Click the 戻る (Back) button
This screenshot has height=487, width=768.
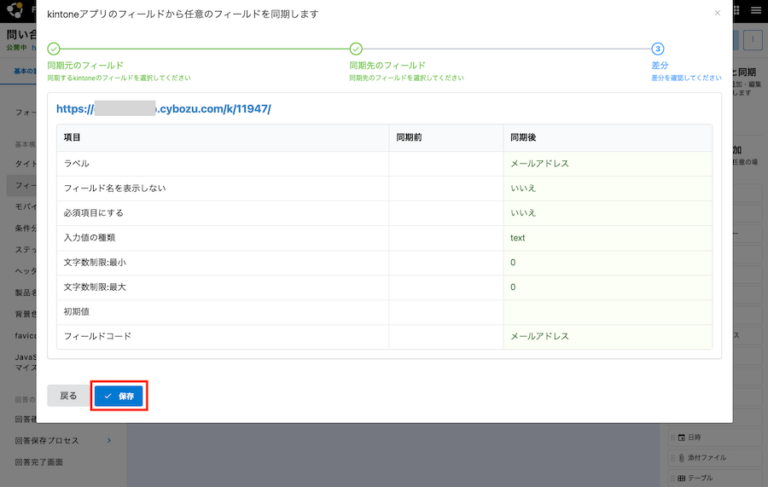[68, 396]
